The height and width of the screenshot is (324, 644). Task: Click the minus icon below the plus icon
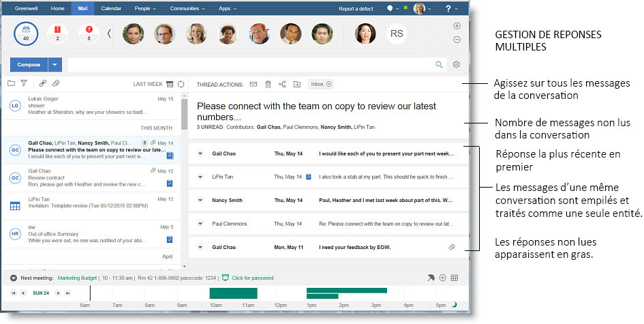pyautogui.click(x=457, y=40)
